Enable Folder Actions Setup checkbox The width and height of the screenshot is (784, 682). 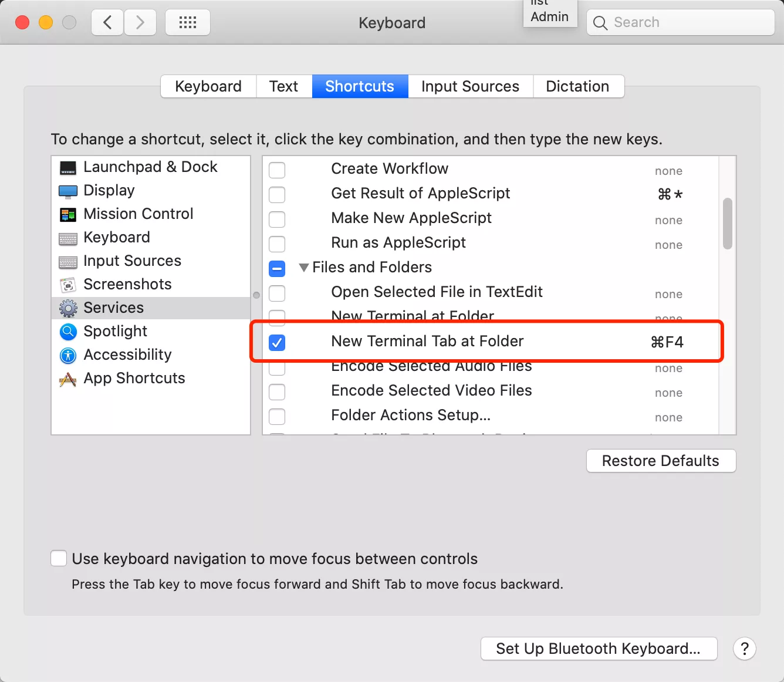coord(277,417)
